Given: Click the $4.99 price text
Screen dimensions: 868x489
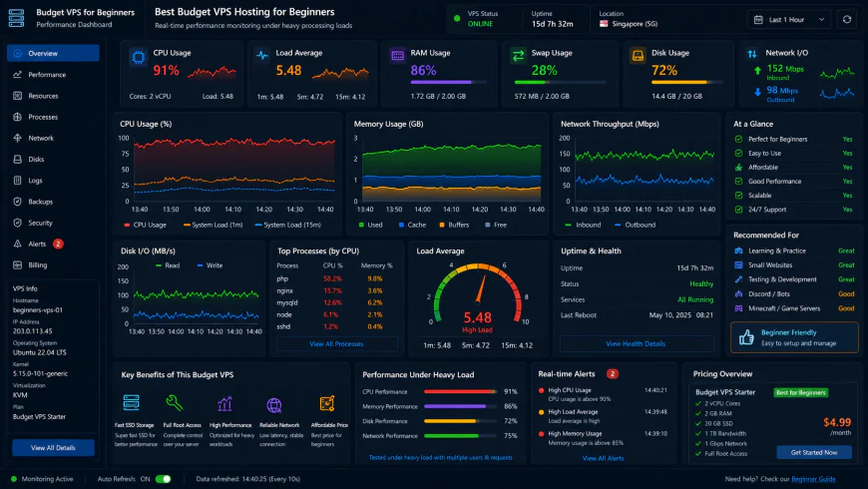Looking at the screenshot, I should 837,422.
